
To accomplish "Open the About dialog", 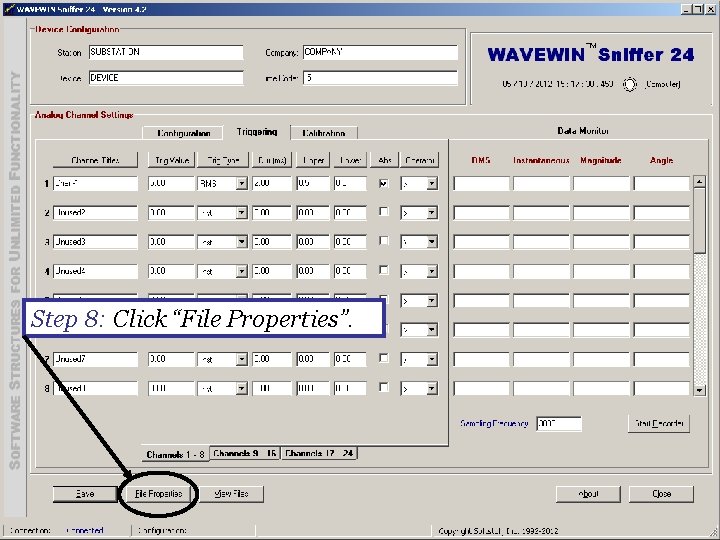I will 588,494.
